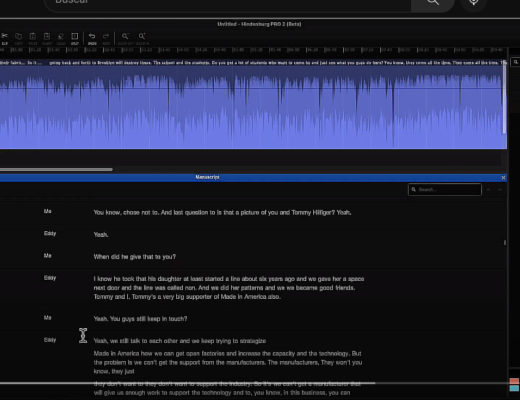Viewport: 520px width, 400px height.
Task: Click the red color swatch
Action: (x=514, y=381)
